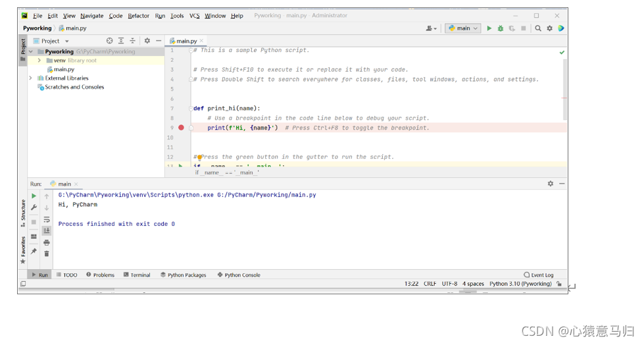
Task: Open the File menu
Action: pyautogui.click(x=37, y=16)
